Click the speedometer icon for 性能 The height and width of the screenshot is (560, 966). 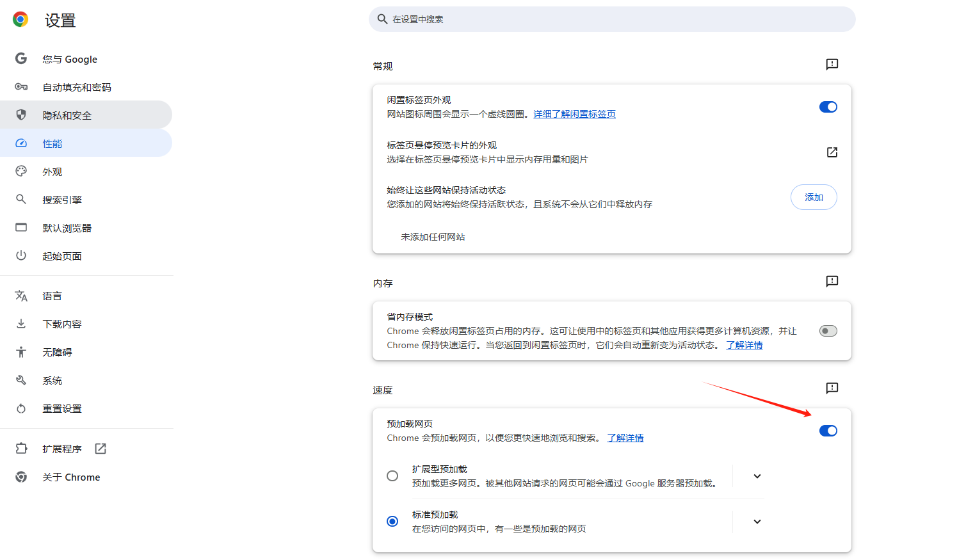pos(21,143)
